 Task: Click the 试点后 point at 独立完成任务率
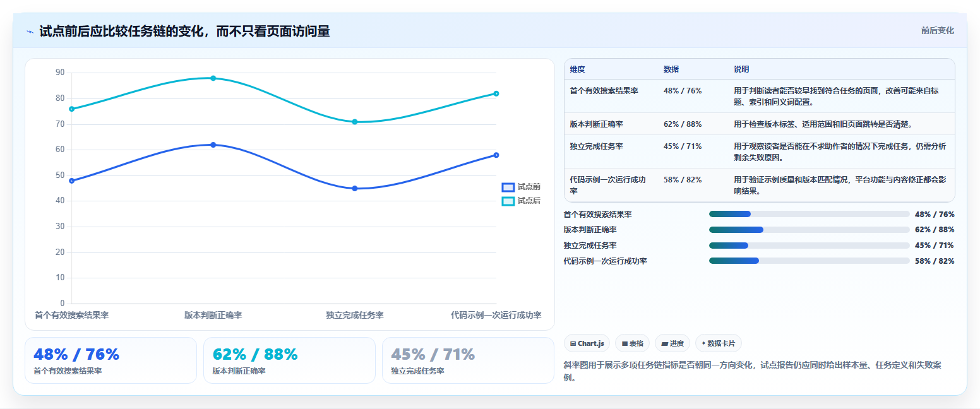point(355,122)
